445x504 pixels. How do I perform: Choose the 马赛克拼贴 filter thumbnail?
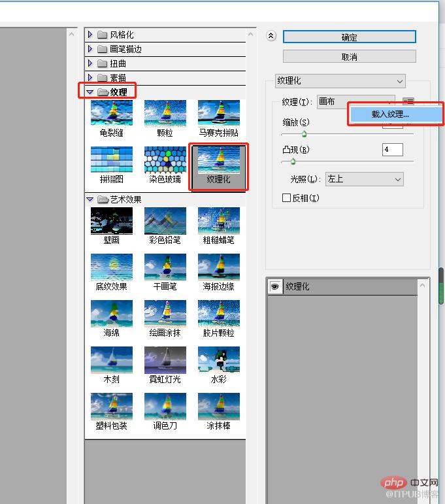pyautogui.click(x=219, y=113)
